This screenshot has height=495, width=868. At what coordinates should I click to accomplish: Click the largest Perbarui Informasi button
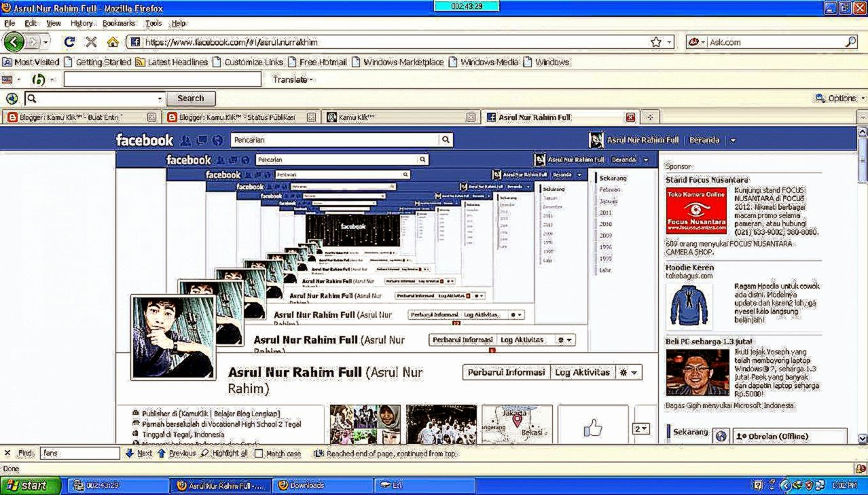pyautogui.click(x=506, y=373)
